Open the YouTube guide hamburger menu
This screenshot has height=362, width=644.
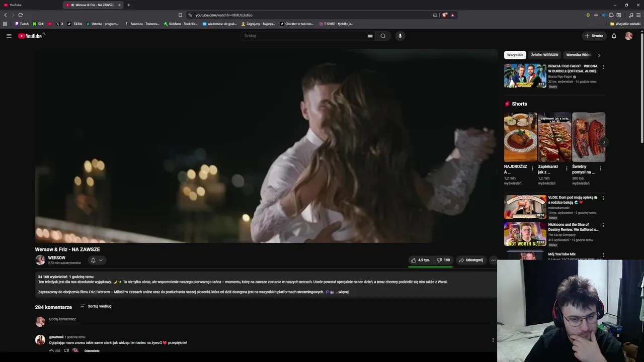pyautogui.click(x=9, y=36)
